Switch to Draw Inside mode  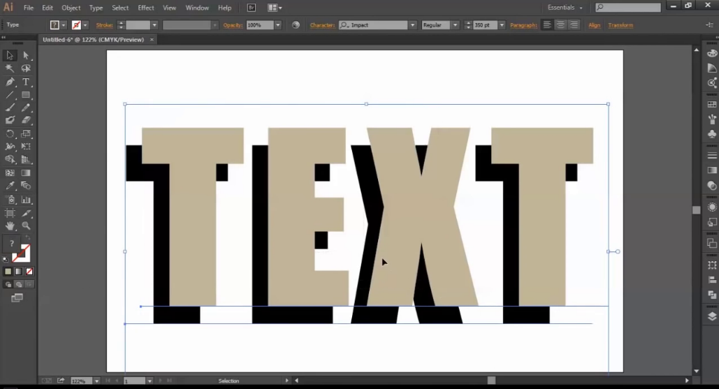(29, 285)
